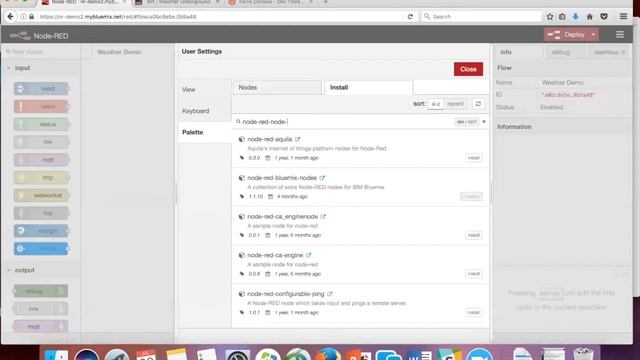The image size is (640, 360).
Task: Select the link input node
Action: pos(41,142)
